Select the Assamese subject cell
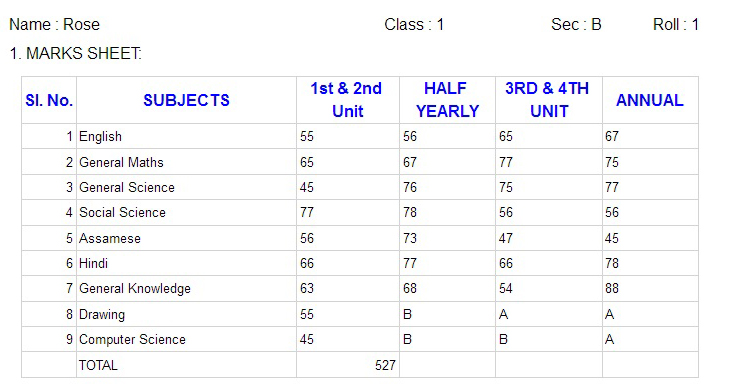Image resolution: width=734 pixels, height=384 pixels. point(186,238)
